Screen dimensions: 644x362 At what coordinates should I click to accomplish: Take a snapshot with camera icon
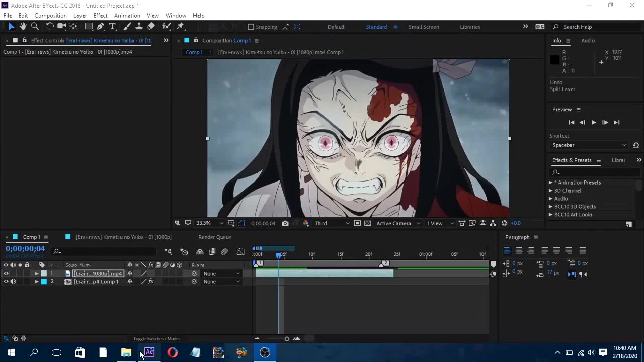click(x=285, y=223)
